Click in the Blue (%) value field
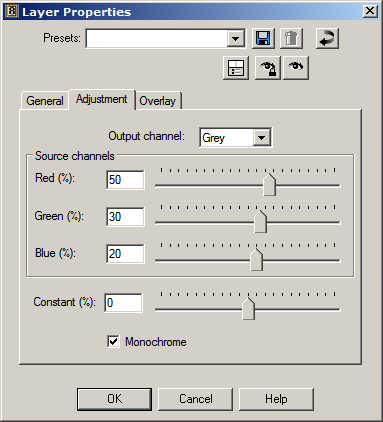 click(x=125, y=254)
